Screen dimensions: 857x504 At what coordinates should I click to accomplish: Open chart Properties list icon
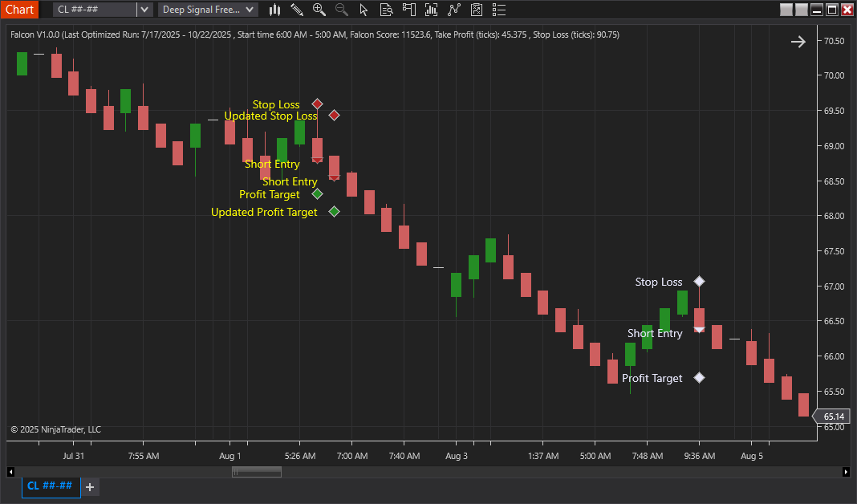point(499,10)
